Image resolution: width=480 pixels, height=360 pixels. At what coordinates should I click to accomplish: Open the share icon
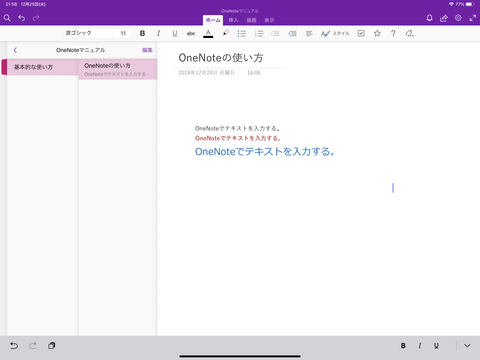(444, 18)
